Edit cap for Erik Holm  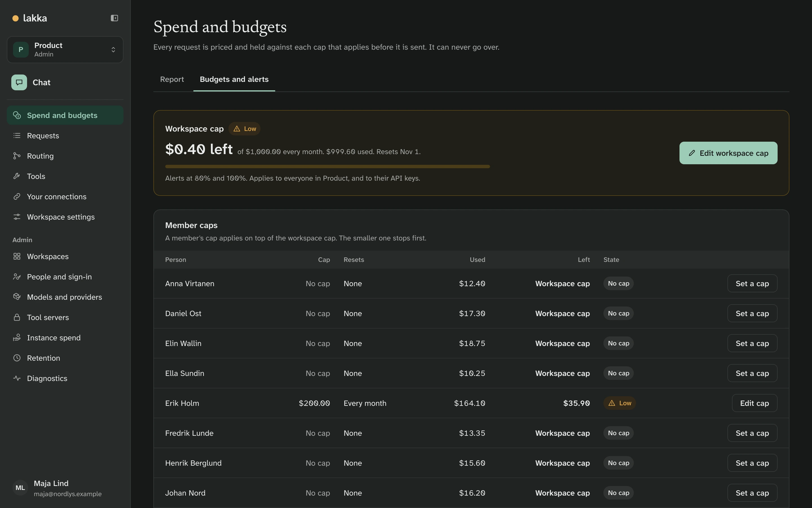[x=754, y=403]
